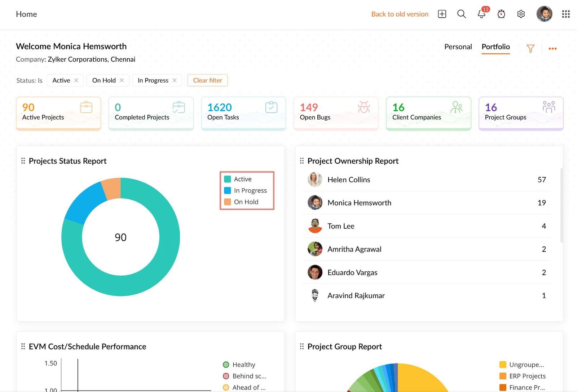Viewport: 577px width, 392px height.
Task: Click the Clear filter button
Action: [x=207, y=80]
